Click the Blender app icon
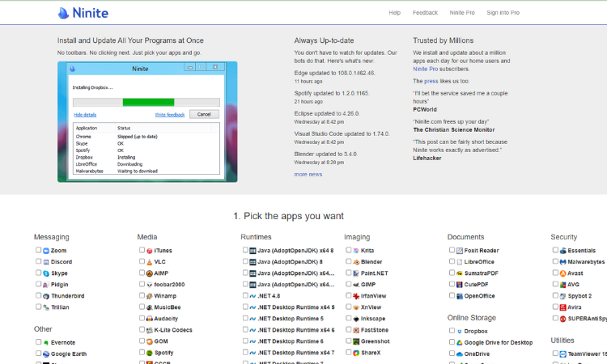 [x=356, y=262]
